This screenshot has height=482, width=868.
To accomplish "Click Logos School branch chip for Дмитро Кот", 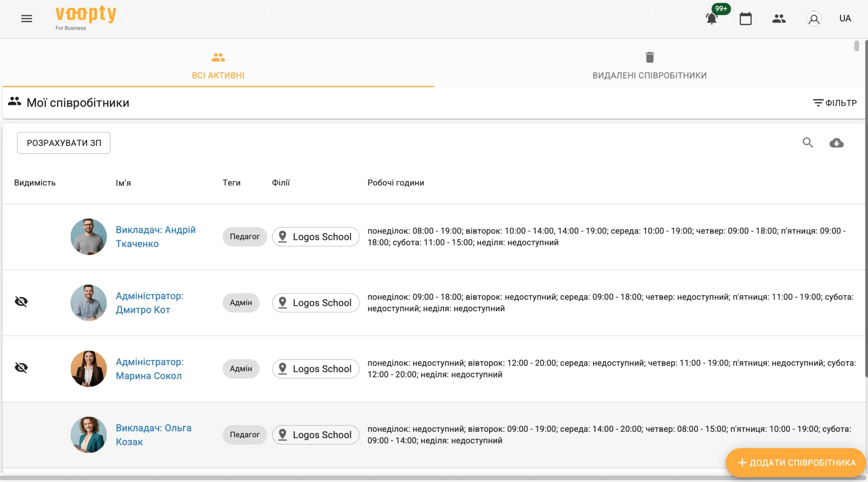I will [316, 303].
